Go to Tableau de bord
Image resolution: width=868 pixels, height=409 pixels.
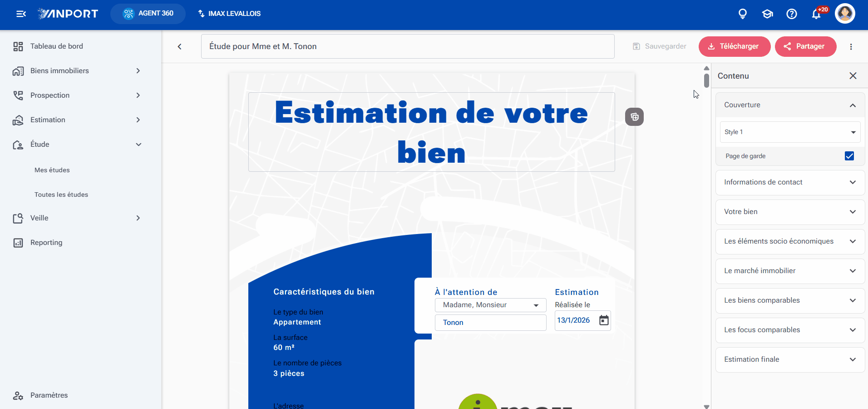click(x=57, y=46)
